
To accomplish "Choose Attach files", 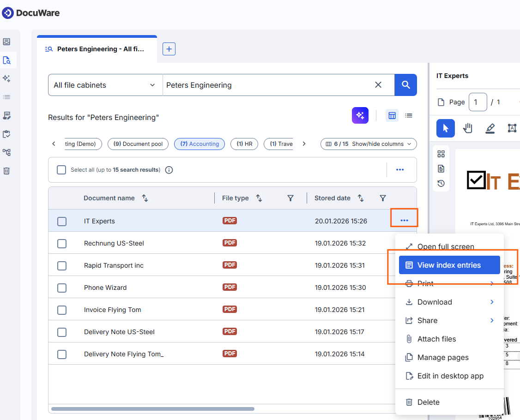I will pos(449,339).
